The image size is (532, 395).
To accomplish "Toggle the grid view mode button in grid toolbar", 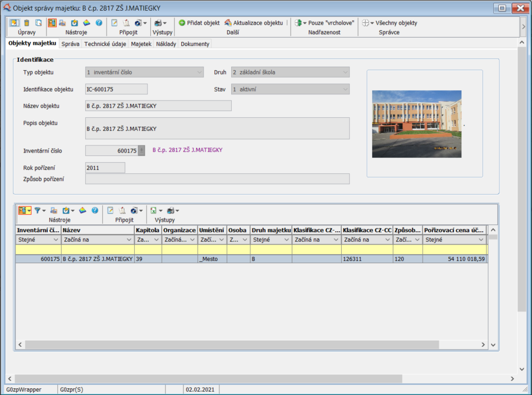I will pyautogui.click(x=23, y=210).
